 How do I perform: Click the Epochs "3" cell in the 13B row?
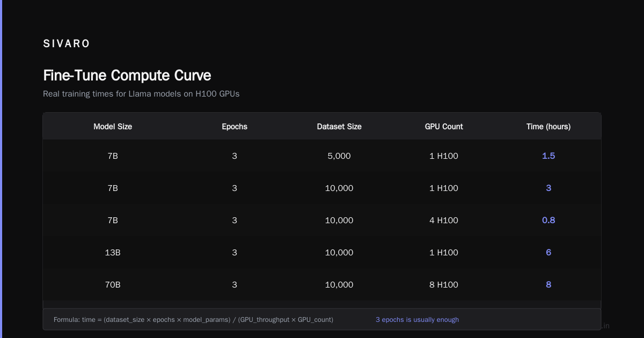[x=235, y=253]
